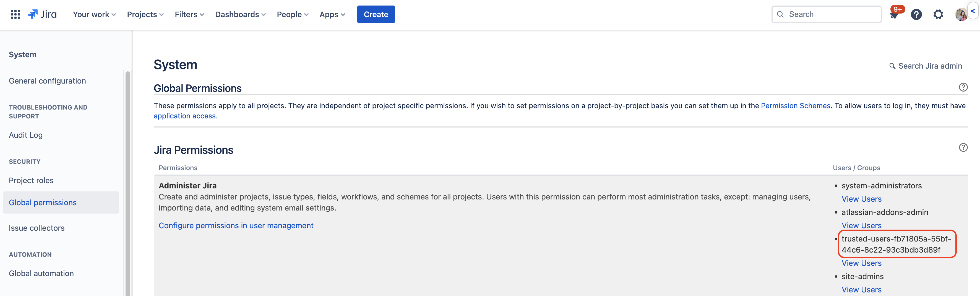The height and width of the screenshot is (296, 980).
Task: View Users for system-administrators group
Action: coord(861,199)
